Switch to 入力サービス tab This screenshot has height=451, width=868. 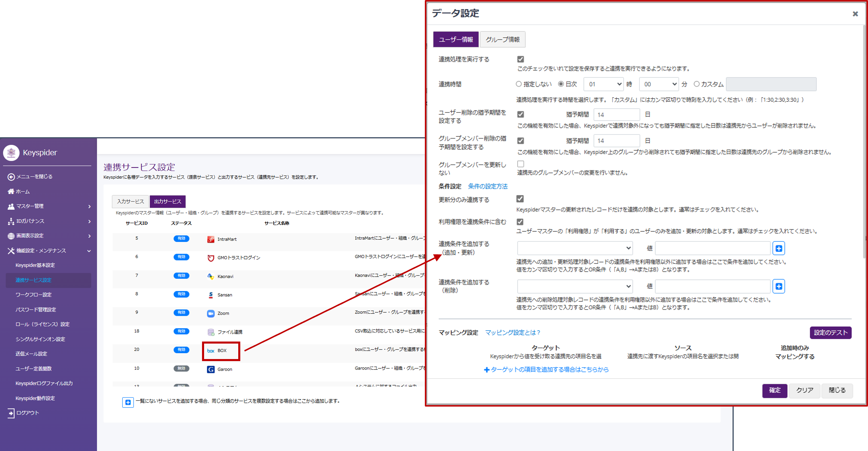coord(131,201)
